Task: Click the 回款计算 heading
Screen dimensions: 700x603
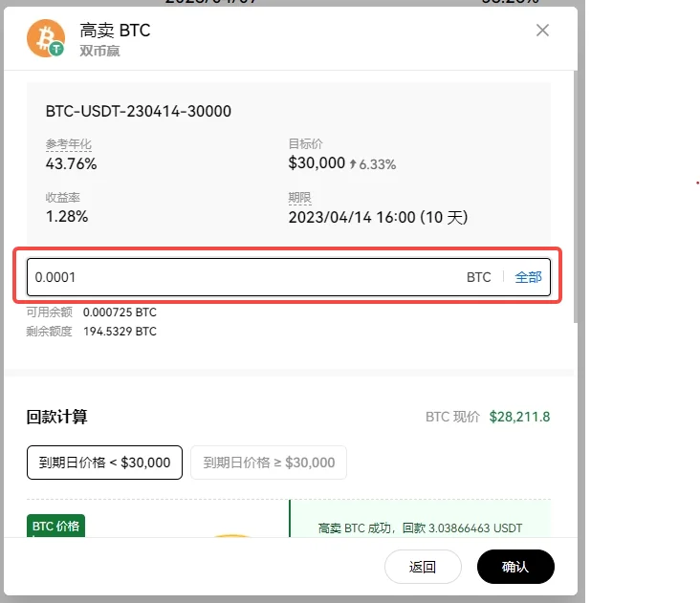Action: point(56,417)
